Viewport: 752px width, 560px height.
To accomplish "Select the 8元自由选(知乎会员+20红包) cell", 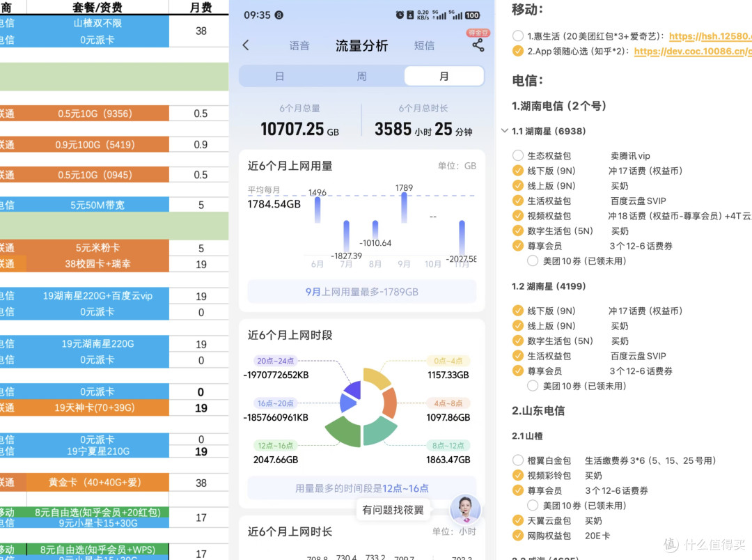I will pos(98,512).
